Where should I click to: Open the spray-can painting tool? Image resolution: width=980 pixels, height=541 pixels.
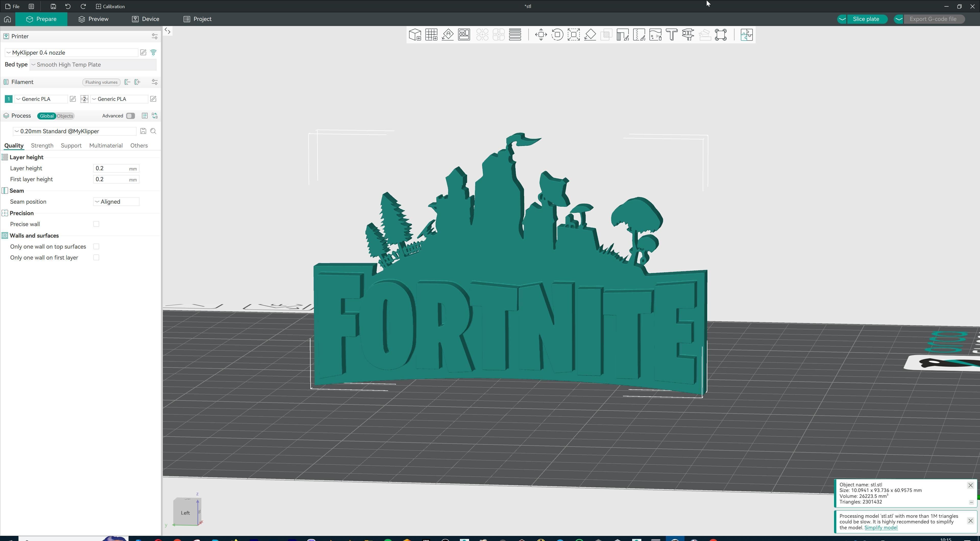[x=655, y=35]
